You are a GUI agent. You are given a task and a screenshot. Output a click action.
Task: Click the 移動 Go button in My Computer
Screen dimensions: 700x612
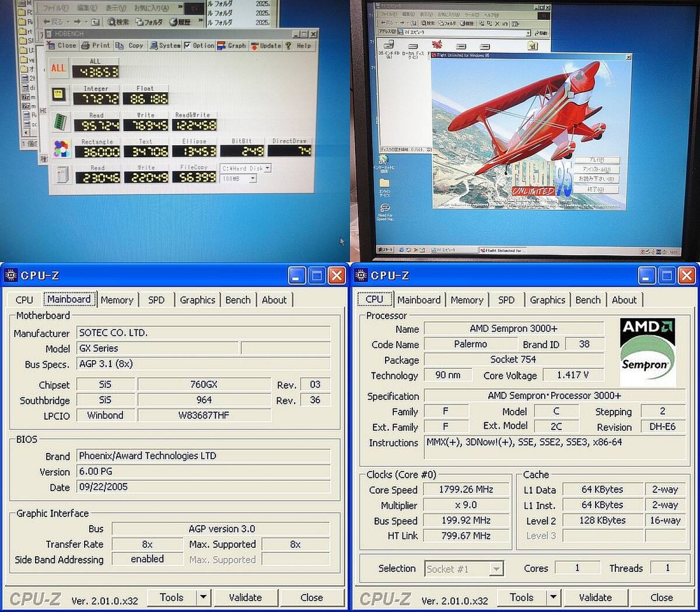point(541,33)
